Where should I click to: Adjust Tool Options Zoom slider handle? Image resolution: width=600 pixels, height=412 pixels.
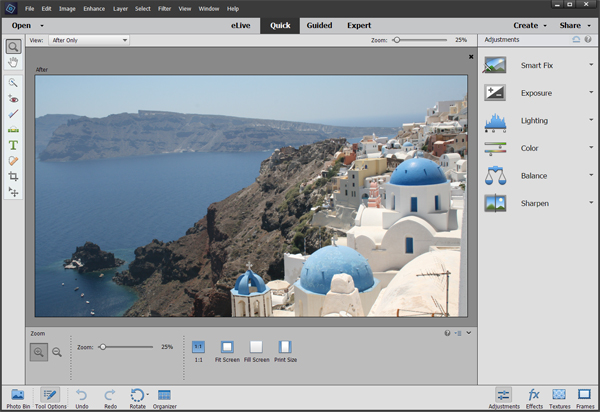(103, 347)
